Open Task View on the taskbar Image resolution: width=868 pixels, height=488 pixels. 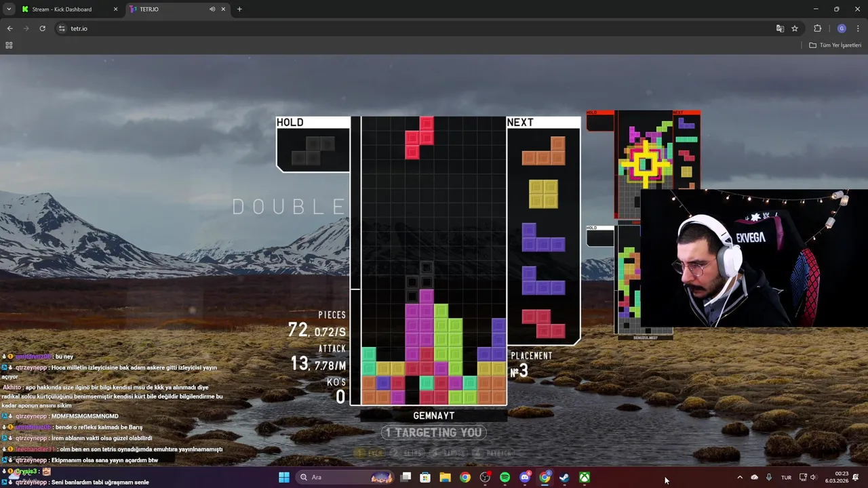406,477
